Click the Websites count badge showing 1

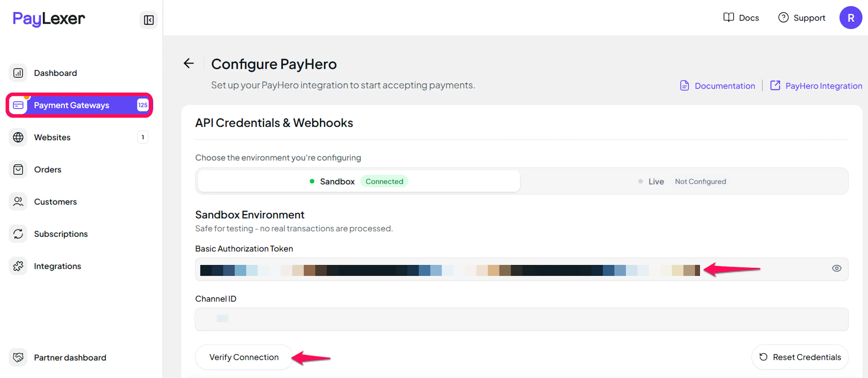click(143, 137)
